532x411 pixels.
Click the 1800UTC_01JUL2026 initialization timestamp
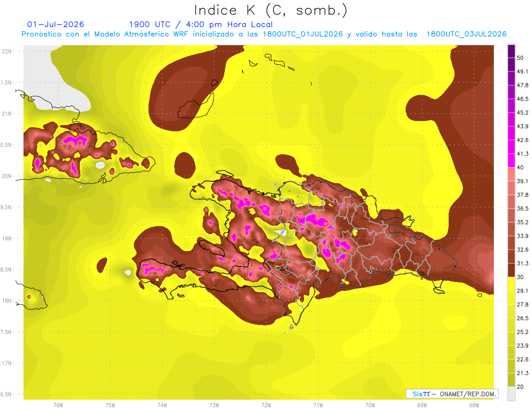click(302, 34)
